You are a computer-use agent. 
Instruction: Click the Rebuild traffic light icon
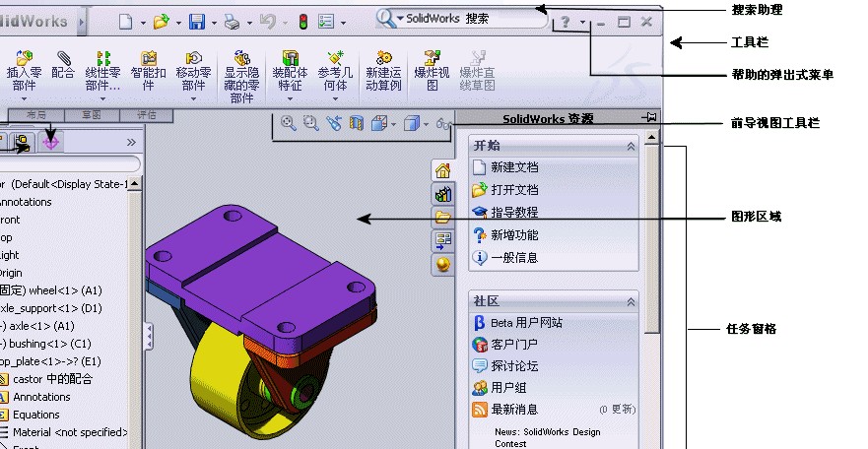(x=302, y=22)
